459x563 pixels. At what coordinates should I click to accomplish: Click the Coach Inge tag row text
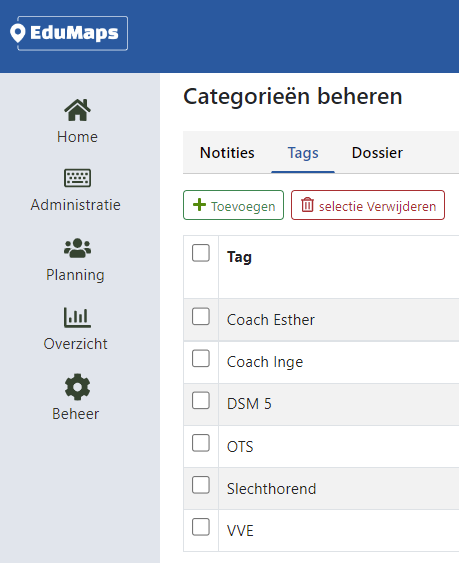[265, 362]
